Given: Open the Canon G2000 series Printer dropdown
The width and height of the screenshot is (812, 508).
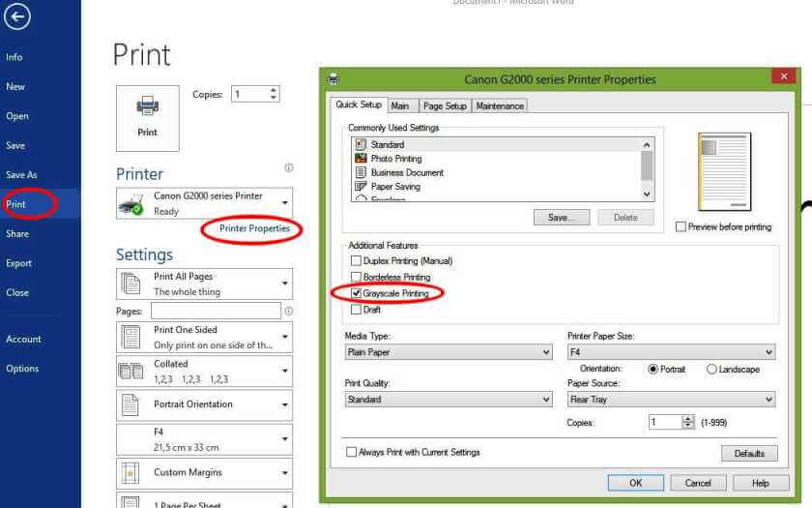Looking at the screenshot, I should click(x=285, y=203).
